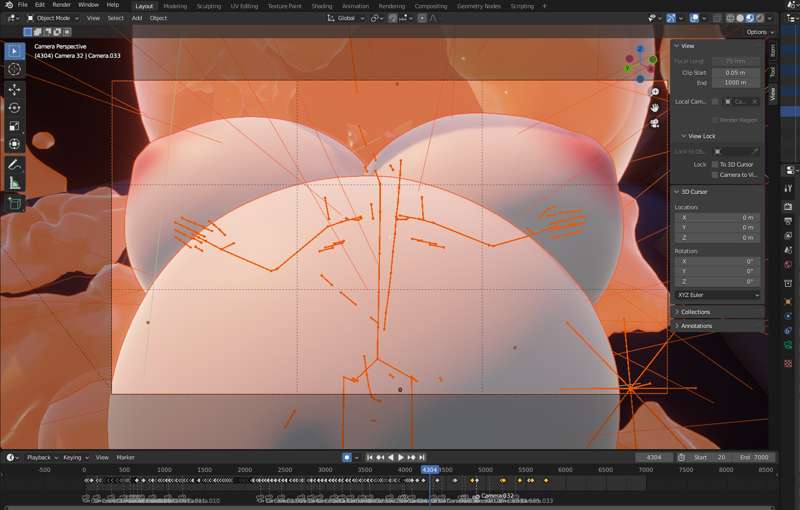Activate the Annotate tool

14,164
